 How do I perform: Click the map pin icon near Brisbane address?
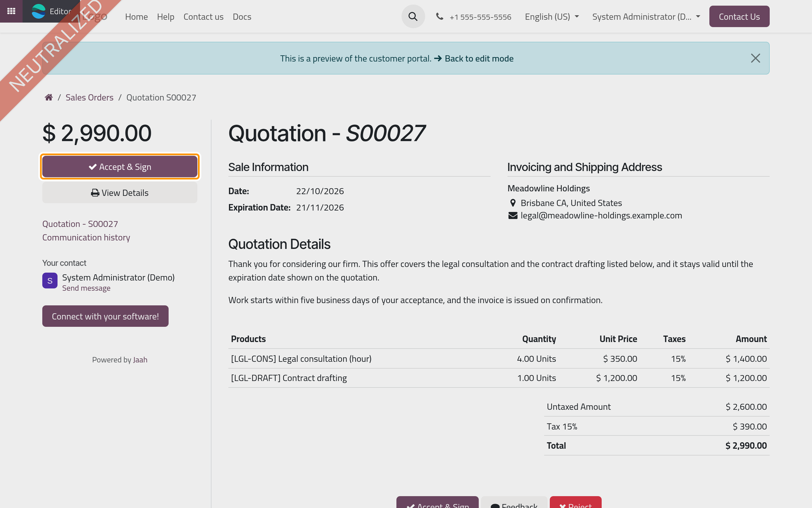click(513, 203)
